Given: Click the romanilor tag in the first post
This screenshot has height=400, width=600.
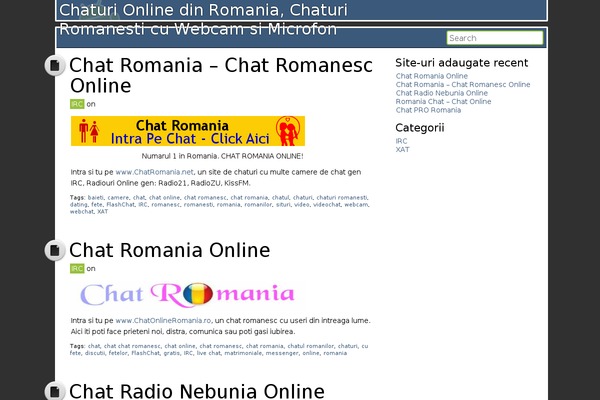Looking at the screenshot, I should point(258,205).
